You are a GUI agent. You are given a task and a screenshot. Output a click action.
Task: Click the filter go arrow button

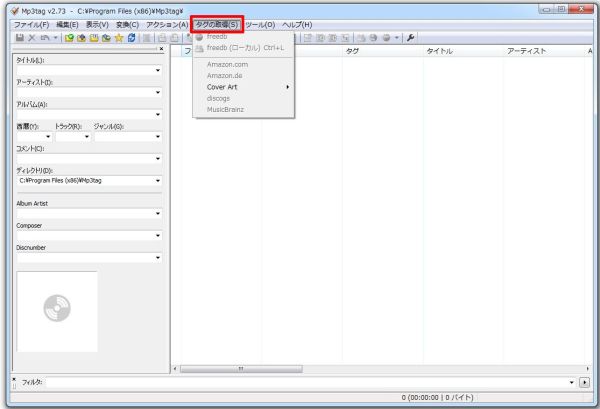point(584,382)
